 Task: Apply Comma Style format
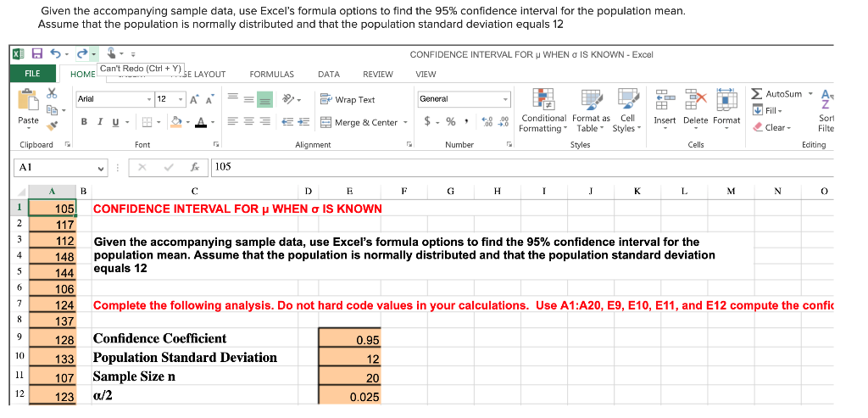468,122
